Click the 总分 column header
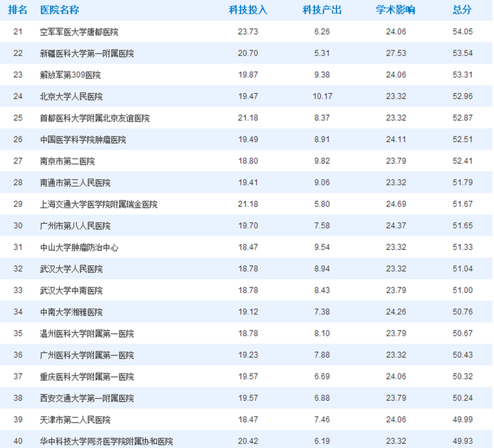Screen dimensions: 494x448 (x=462, y=10)
